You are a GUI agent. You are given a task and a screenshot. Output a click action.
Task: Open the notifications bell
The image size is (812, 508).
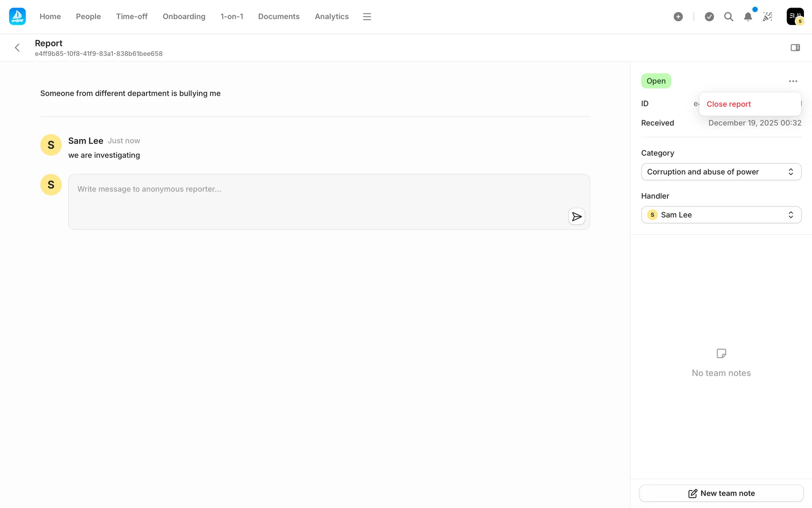coord(748,17)
